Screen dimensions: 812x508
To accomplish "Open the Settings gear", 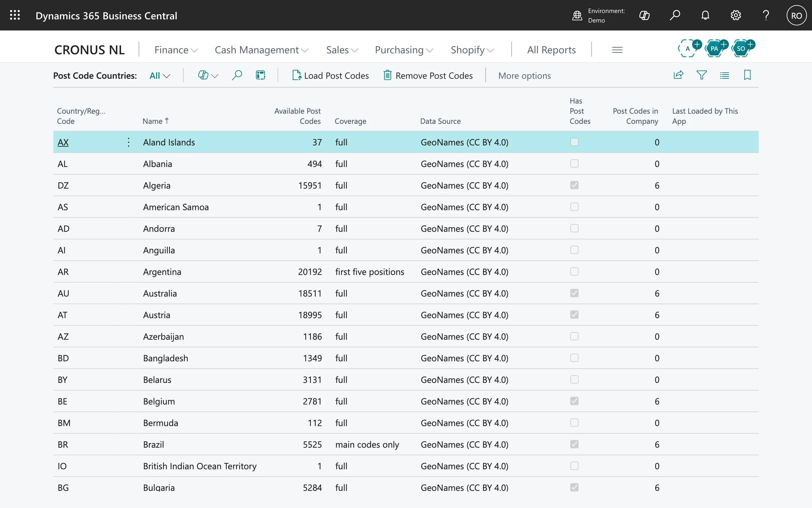I will point(736,16).
